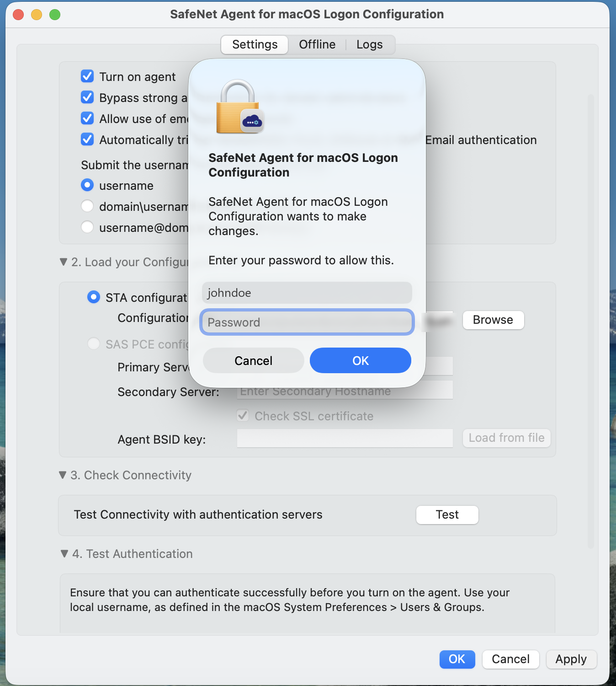This screenshot has height=686, width=616.
Task: Switch to the Settings tab
Action: 255,45
